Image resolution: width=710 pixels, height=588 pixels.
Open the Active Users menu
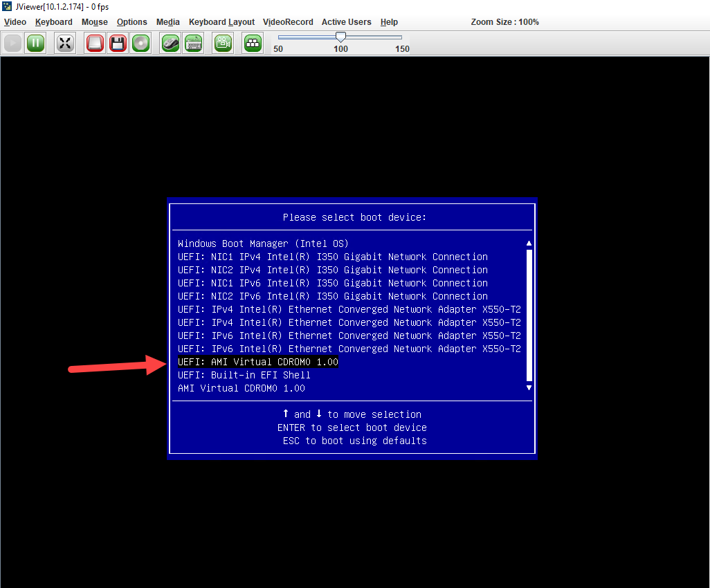346,21
